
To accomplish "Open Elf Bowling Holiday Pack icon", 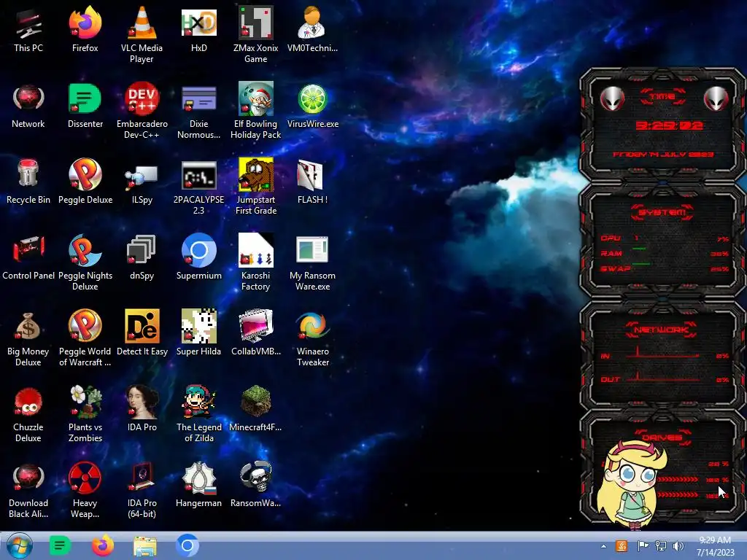I will tap(256, 98).
